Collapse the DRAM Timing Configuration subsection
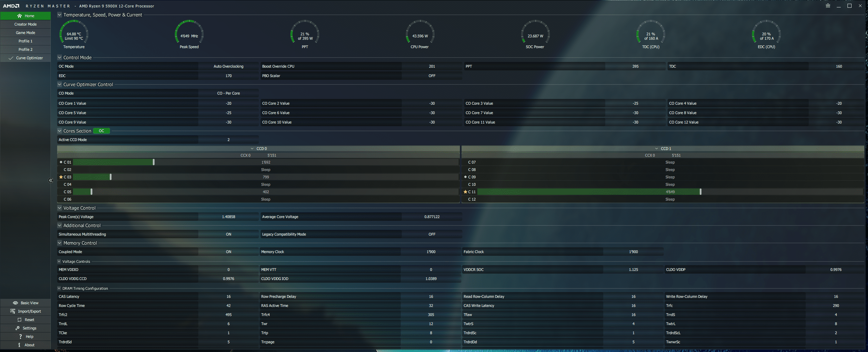The width and height of the screenshot is (868, 352). (59, 288)
